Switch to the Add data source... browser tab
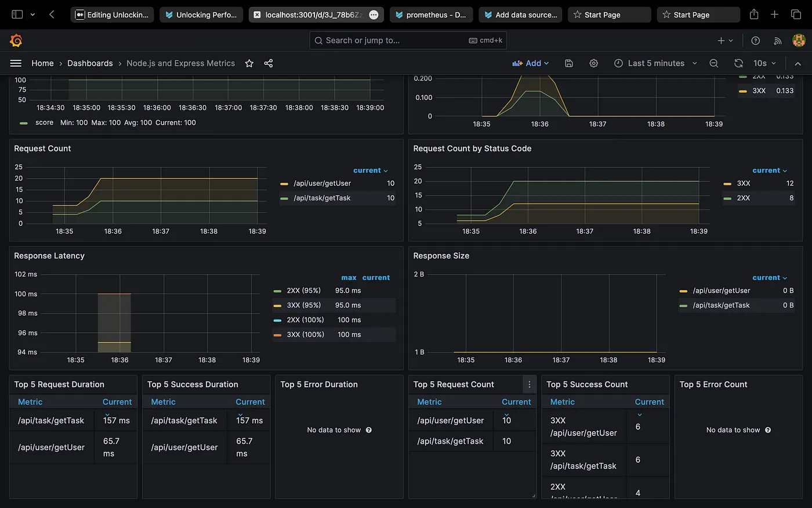 [x=520, y=15]
